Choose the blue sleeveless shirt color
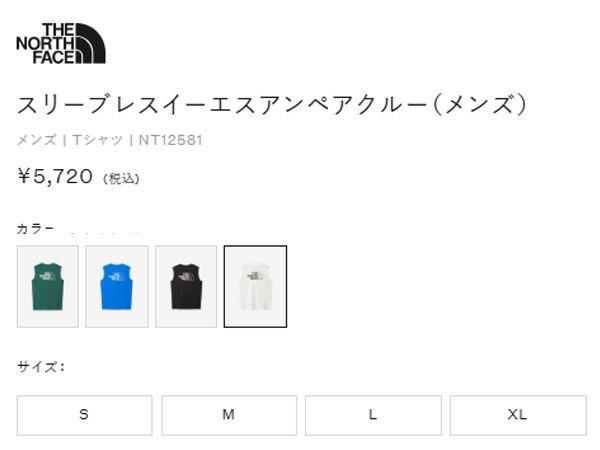 click(x=117, y=287)
